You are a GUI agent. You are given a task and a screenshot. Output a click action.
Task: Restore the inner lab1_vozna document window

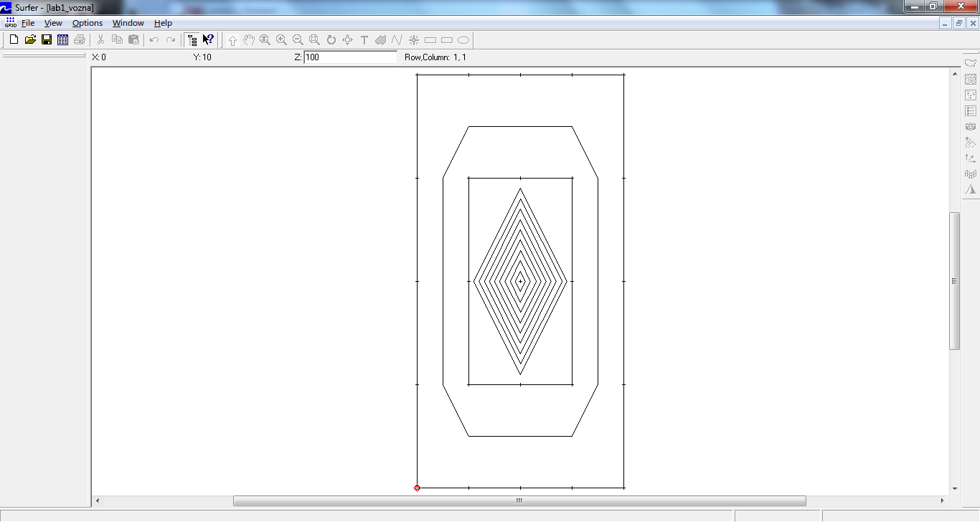[x=959, y=23]
